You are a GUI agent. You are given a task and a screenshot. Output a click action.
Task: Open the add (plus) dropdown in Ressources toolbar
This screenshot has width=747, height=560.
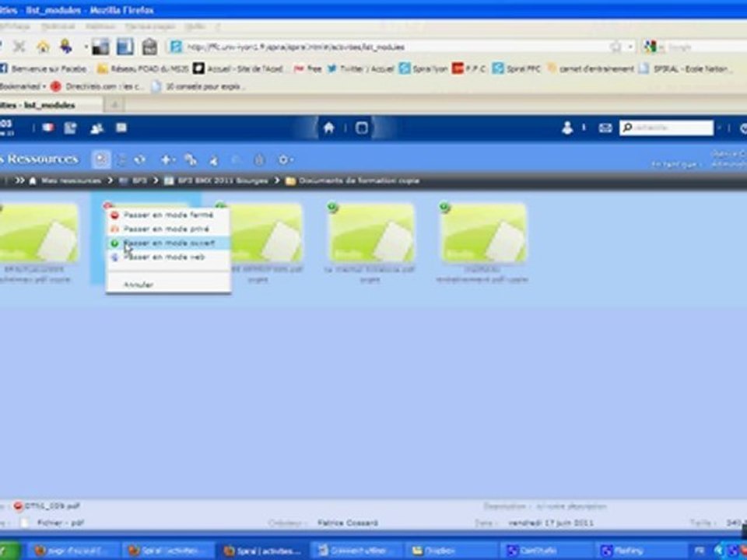click(168, 159)
